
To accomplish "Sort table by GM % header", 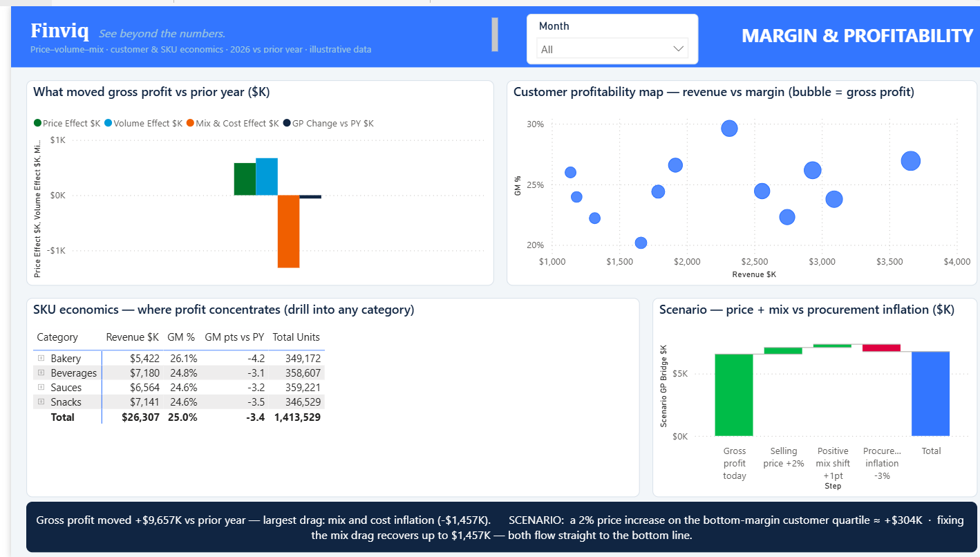I will 181,337.
